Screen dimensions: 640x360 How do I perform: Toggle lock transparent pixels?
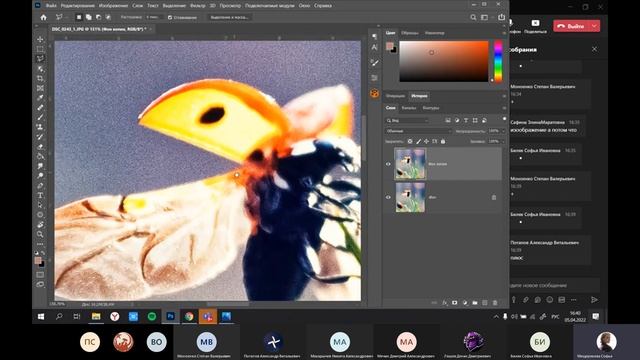pos(410,141)
